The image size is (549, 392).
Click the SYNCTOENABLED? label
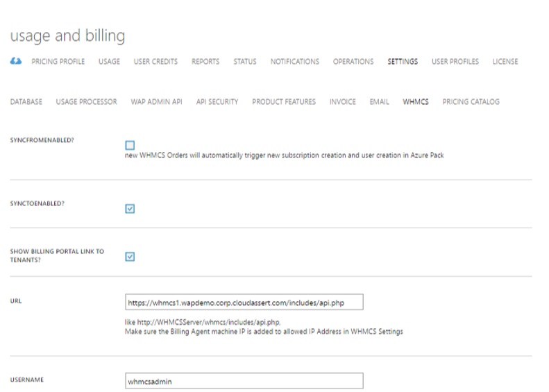(x=37, y=203)
